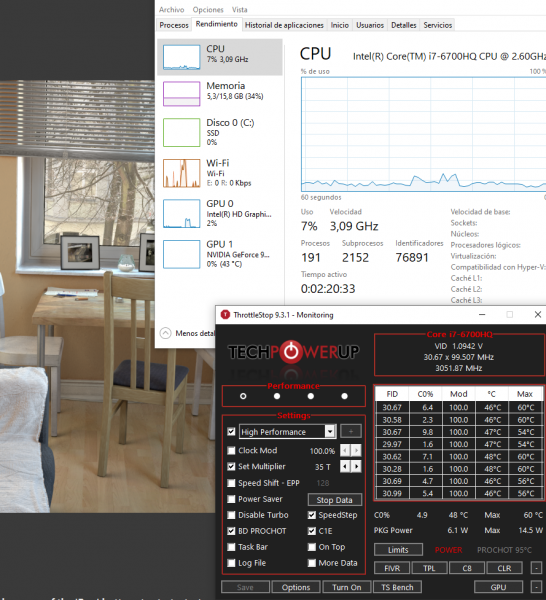546x600 pixels.
Task: Toggle the C1E checkbox
Action: pos(312,531)
